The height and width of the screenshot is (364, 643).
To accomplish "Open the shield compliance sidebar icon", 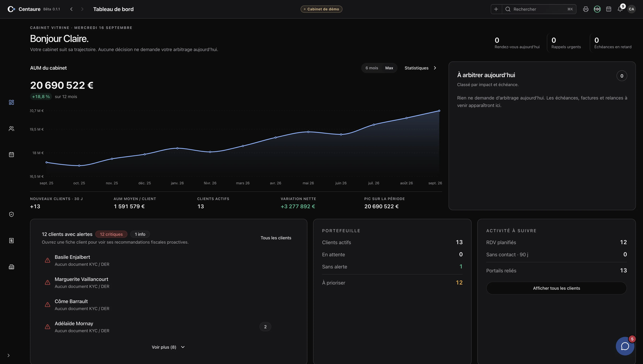I will coord(11,214).
